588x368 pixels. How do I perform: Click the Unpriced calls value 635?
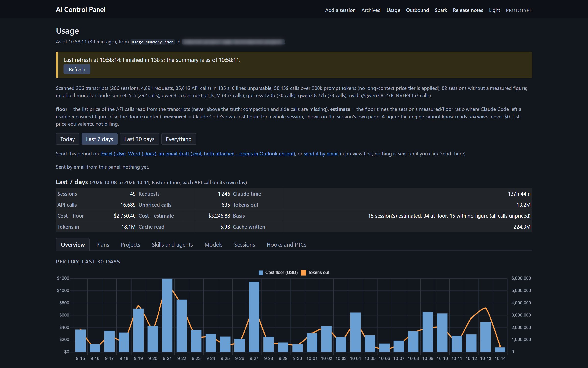point(226,205)
